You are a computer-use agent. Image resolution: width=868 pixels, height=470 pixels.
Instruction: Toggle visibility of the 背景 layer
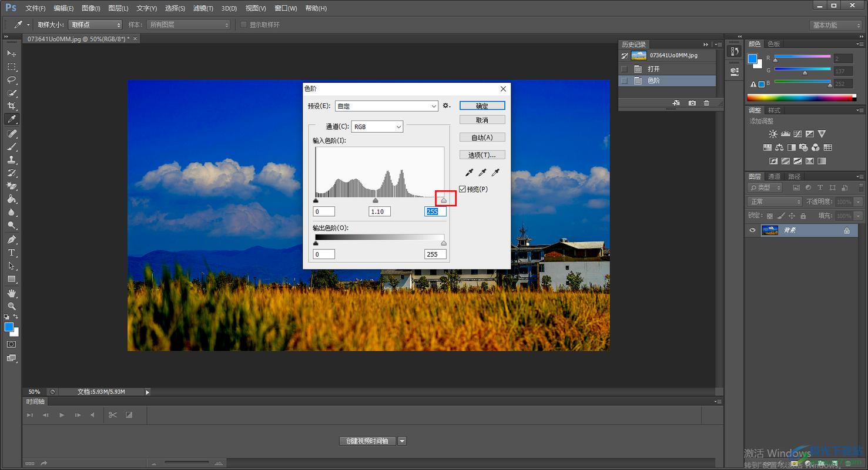[x=752, y=230]
